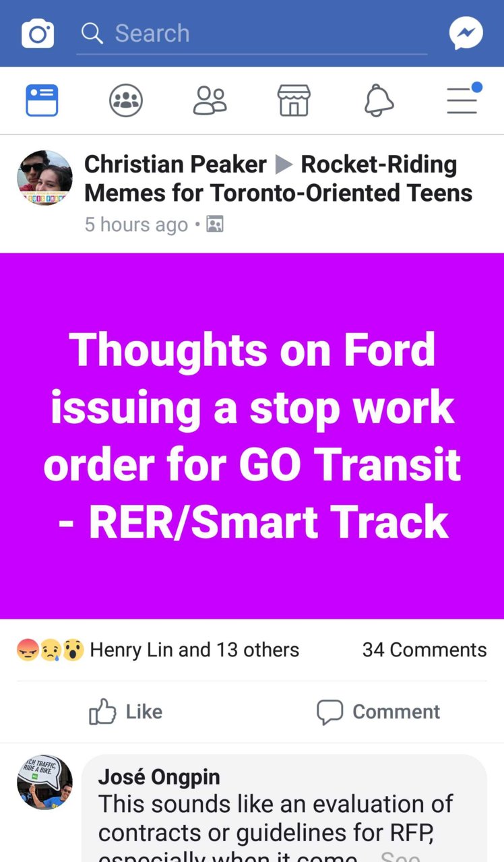The height and width of the screenshot is (862, 504).
Task: View reactions from Henry Lin and 13 others
Action: coord(158,650)
